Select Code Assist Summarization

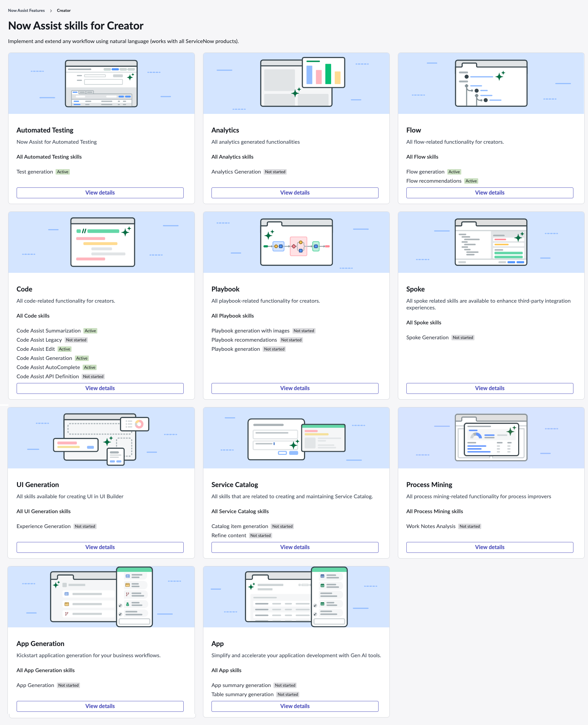(x=48, y=331)
